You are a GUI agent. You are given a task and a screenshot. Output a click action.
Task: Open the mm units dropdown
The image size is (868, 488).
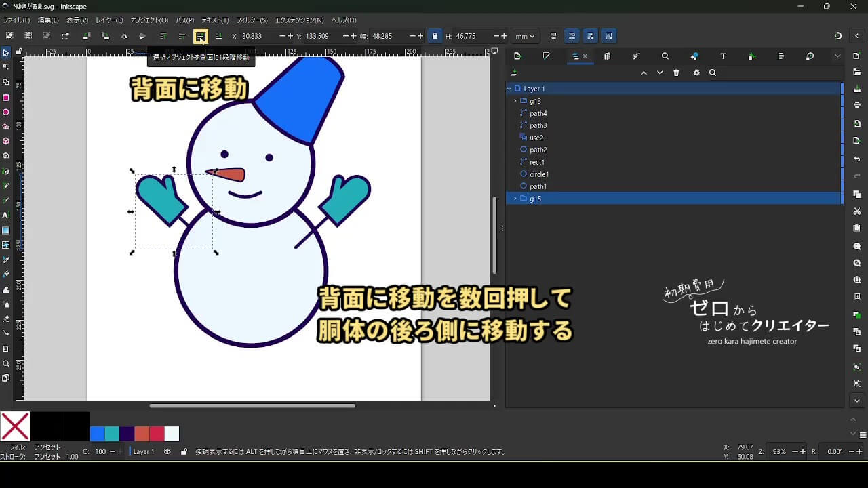tap(525, 36)
